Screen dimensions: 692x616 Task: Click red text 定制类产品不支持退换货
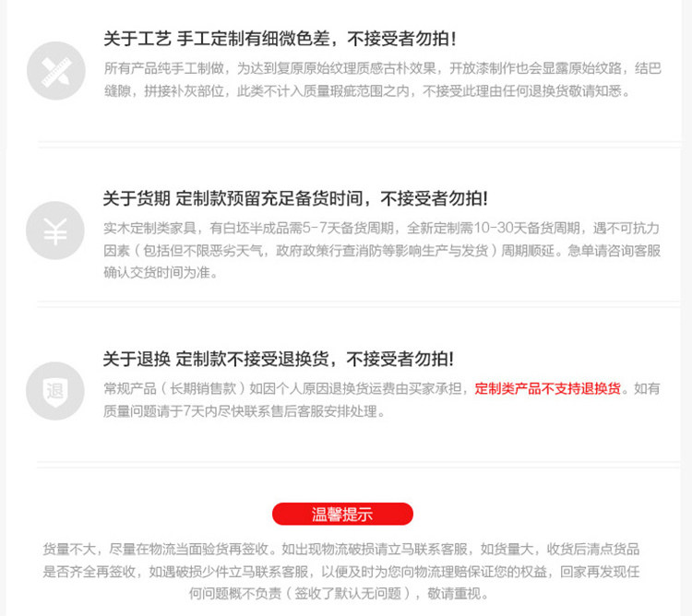[x=548, y=388]
